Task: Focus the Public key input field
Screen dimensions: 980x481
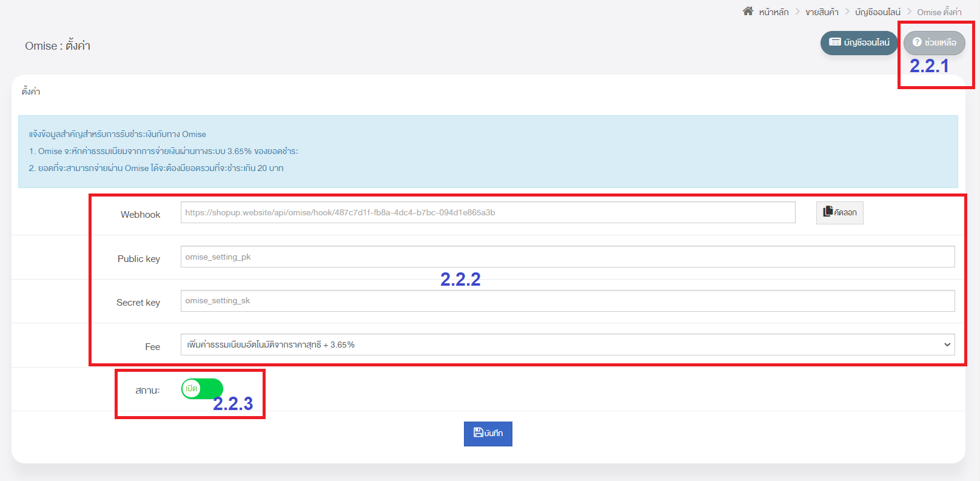Action: [x=568, y=257]
